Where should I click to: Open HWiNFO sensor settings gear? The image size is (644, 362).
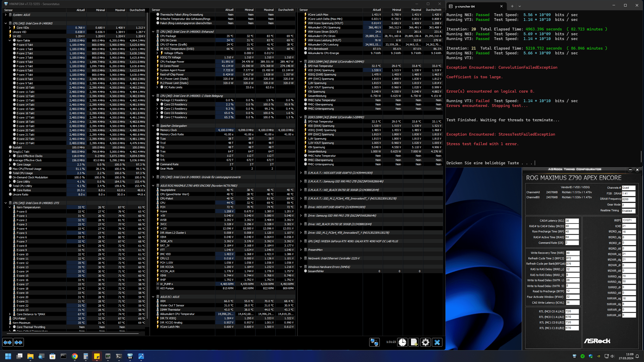(x=425, y=342)
